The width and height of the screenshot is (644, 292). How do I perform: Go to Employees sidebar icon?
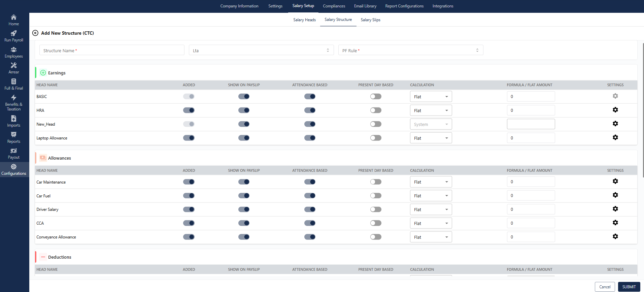[x=13, y=50]
